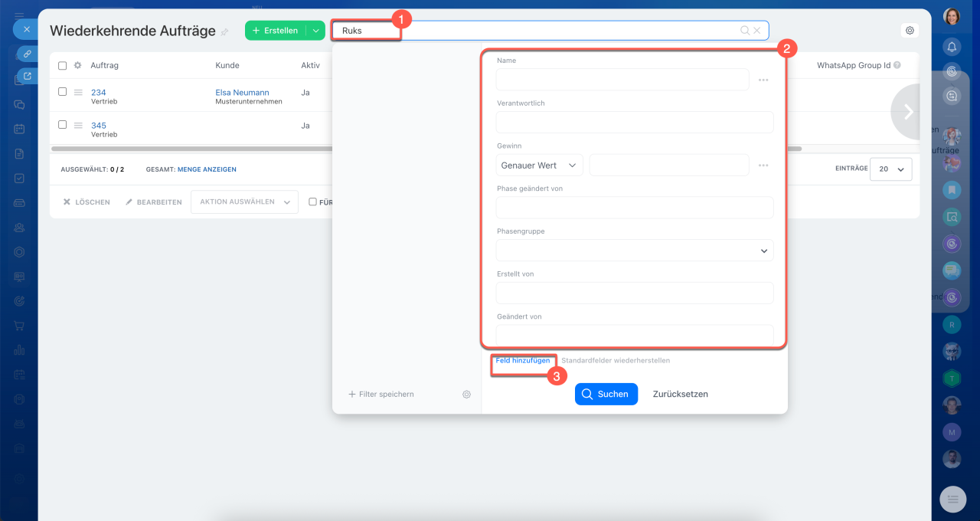Open row menu for Auftrag 345
980x521 pixels.
pyautogui.click(x=77, y=126)
